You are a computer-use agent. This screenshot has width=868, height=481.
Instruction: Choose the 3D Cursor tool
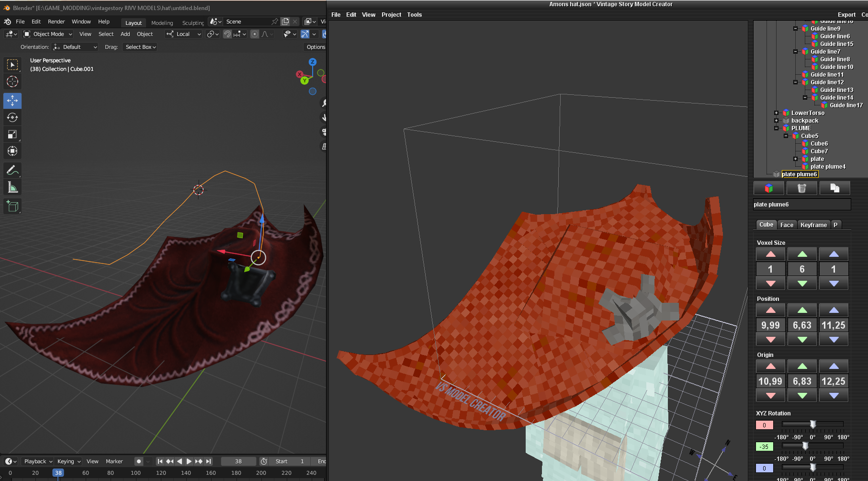point(12,81)
